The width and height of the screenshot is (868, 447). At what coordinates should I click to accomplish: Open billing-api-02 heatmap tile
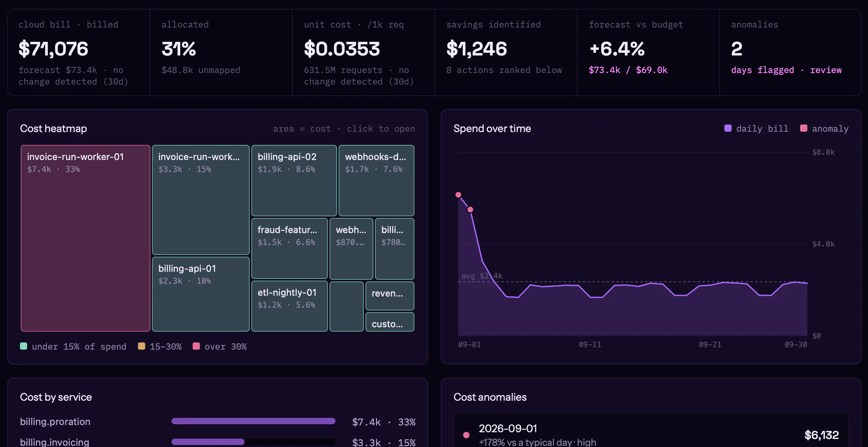[294, 180]
